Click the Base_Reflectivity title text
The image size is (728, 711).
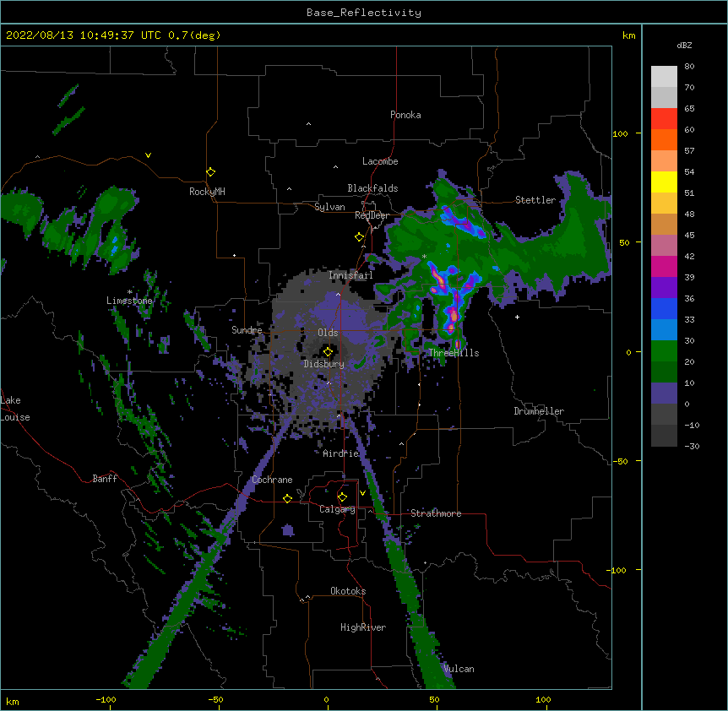[x=364, y=13]
